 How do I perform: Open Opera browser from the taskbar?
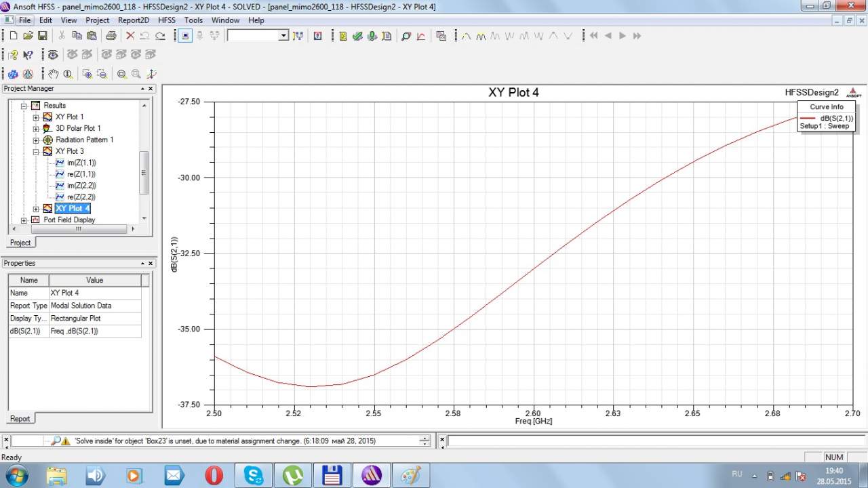pyautogui.click(x=214, y=475)
